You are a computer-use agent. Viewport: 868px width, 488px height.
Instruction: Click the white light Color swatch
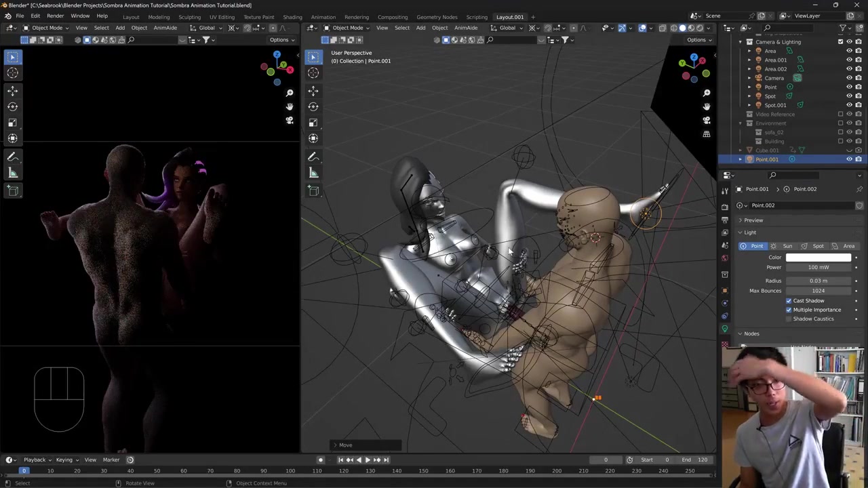(818, 258)
